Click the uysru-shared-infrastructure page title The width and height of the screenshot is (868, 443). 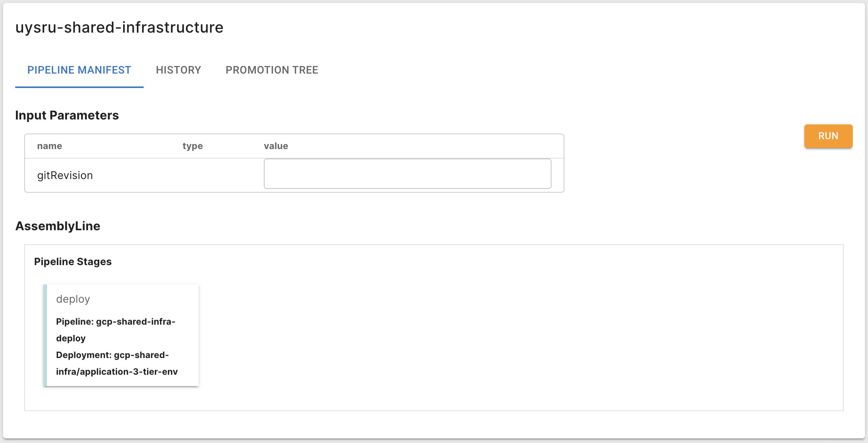point(119,27)
